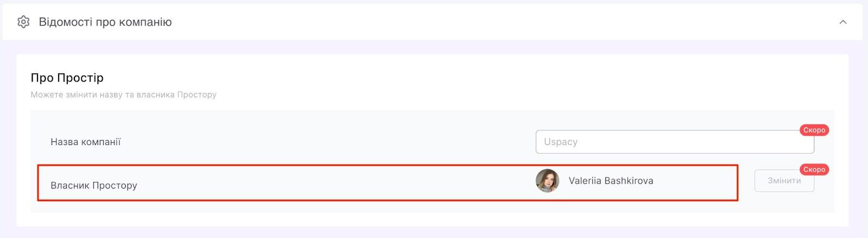Click the word "Простору" in the owner label
Image resolution: width=868 pixels, height=238 pixels.
click(114, 185)
